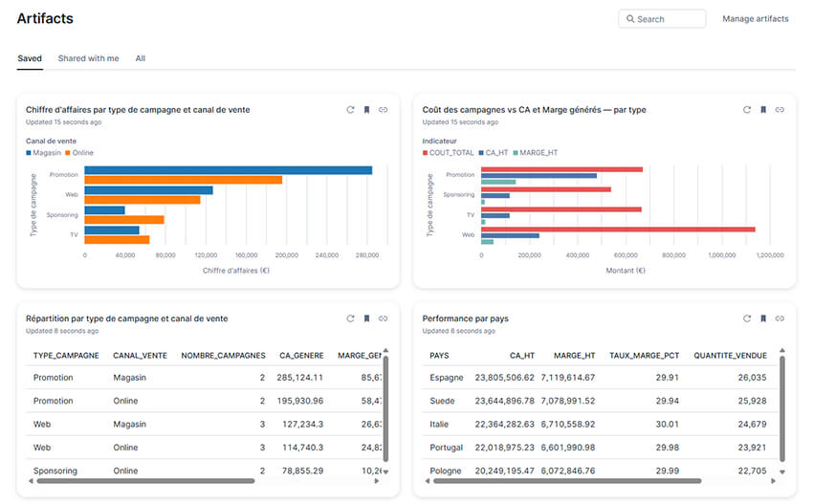Screen dimensions: 813x504
Task: Refresh the Répartition par type table
Action: (x=350, y=318)
